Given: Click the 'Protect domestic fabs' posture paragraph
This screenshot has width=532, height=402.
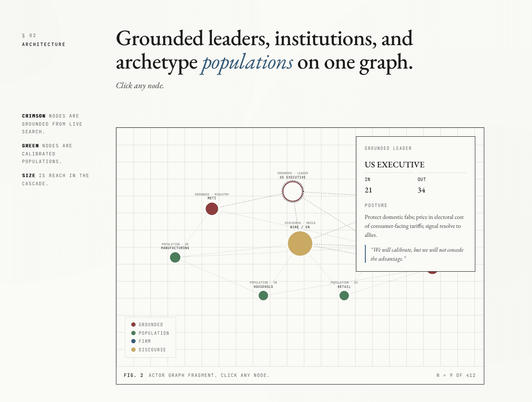Looking at the screenshot, I should point(414,226).
